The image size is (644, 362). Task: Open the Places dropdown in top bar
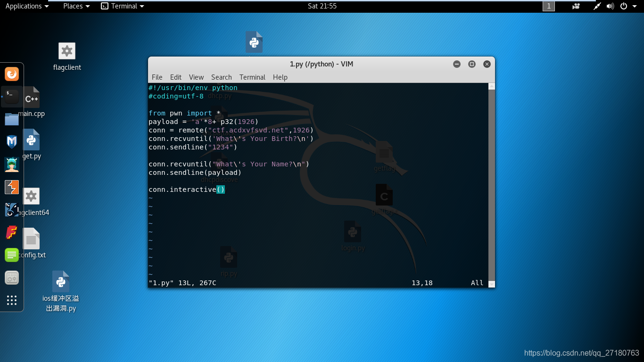click(76, 6)
